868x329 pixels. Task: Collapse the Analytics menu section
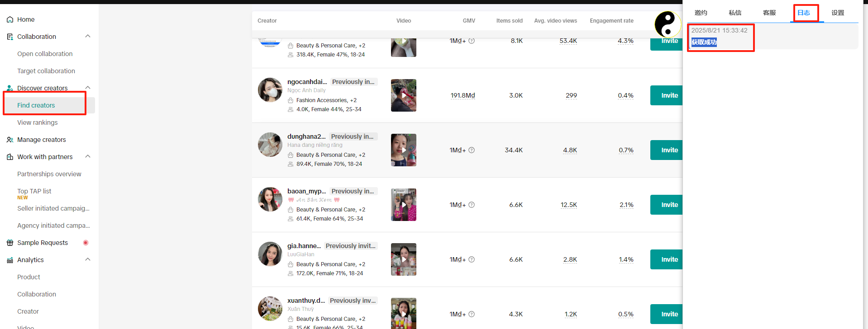point(88,259)
